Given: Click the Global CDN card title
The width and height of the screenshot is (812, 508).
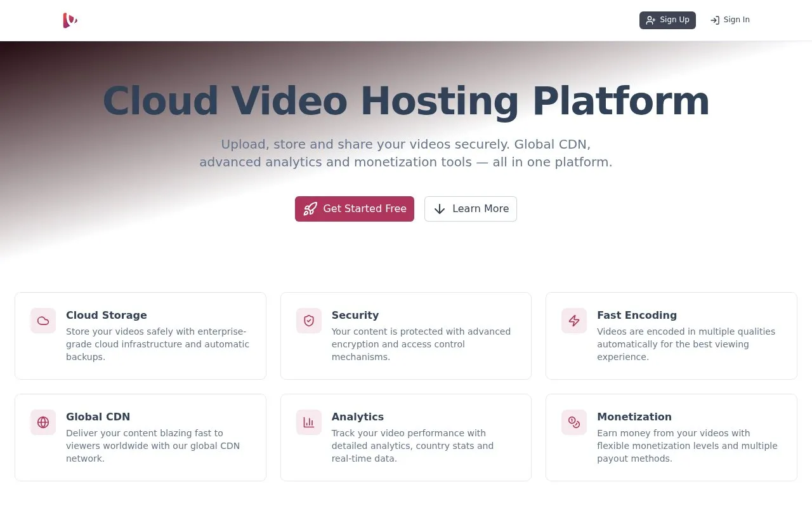Looking at the screenshot, I should tap(98, 417).
